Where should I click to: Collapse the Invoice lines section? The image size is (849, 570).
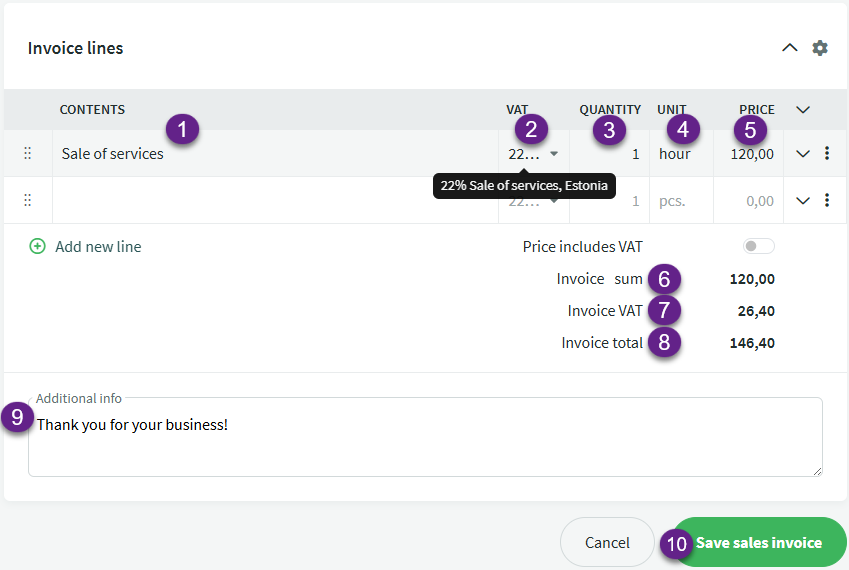[x=790, y=48]
